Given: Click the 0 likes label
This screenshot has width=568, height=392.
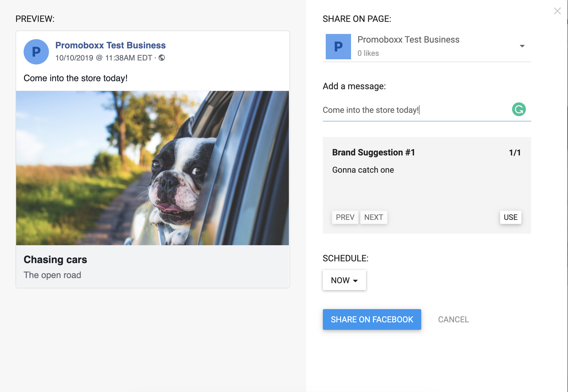Looking at the screenshot, I should (368, 53).
